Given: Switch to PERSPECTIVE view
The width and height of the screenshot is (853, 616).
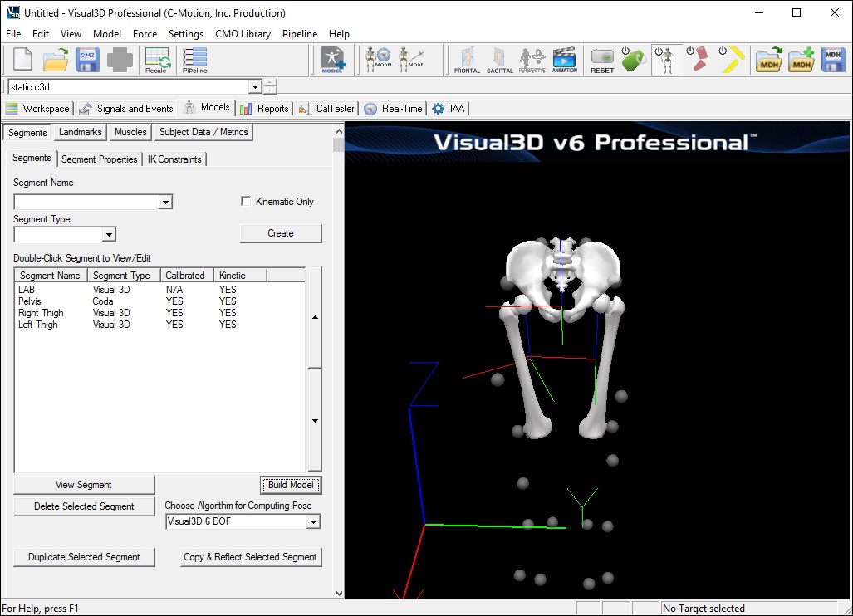Looking at the screenshot, I should (x=532, y=60).
